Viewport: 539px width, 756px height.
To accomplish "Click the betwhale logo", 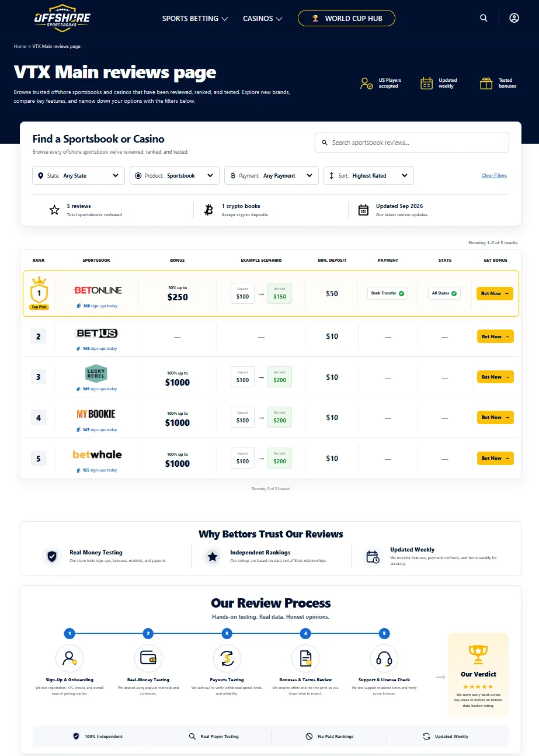I will 97,455.
